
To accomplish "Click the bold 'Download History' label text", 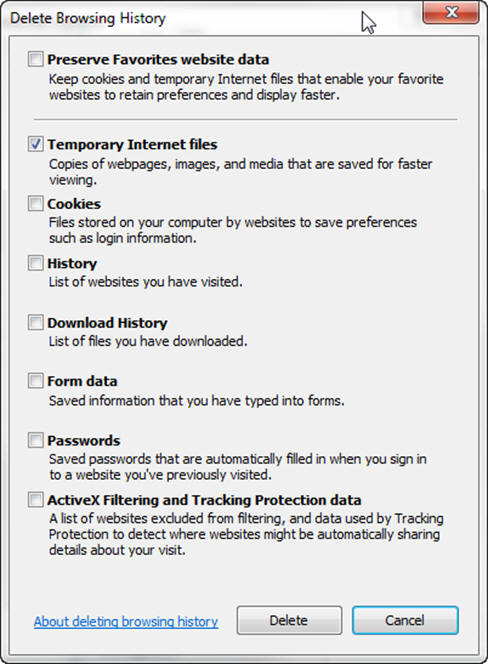I will pyautogui.click(x=107, y=323).
